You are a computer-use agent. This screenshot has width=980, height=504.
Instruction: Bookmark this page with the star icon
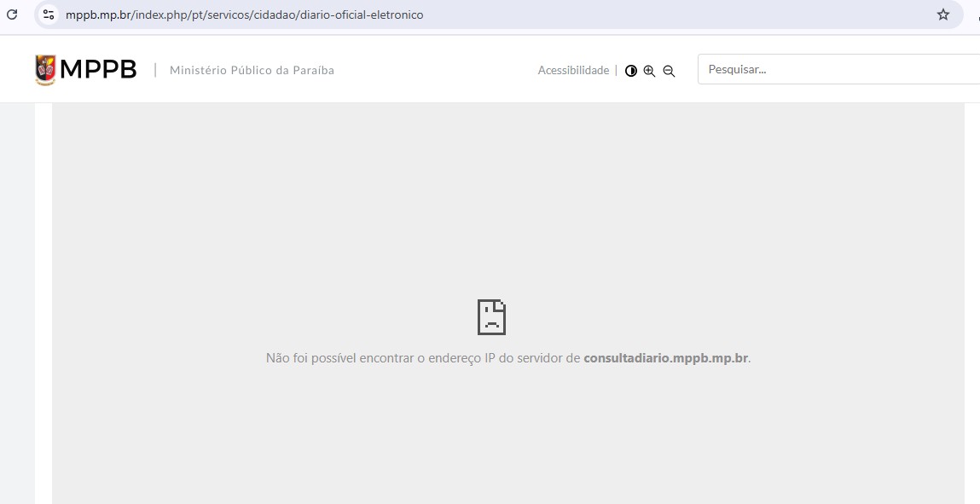[x=942, y=14]
